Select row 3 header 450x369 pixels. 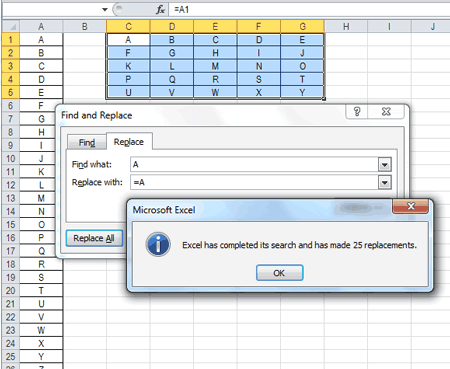[11, 66]
